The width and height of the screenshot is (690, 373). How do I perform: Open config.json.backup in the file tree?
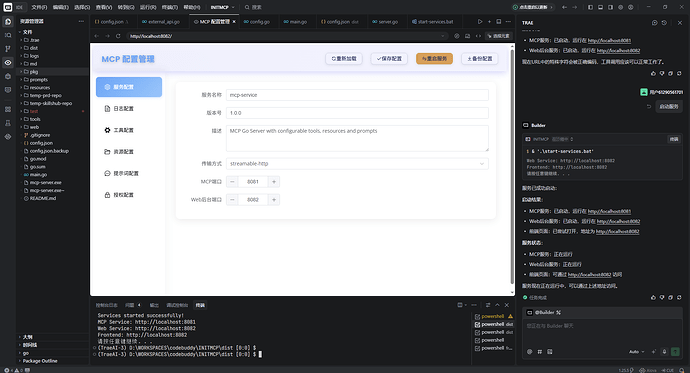(x=53, y=151)
